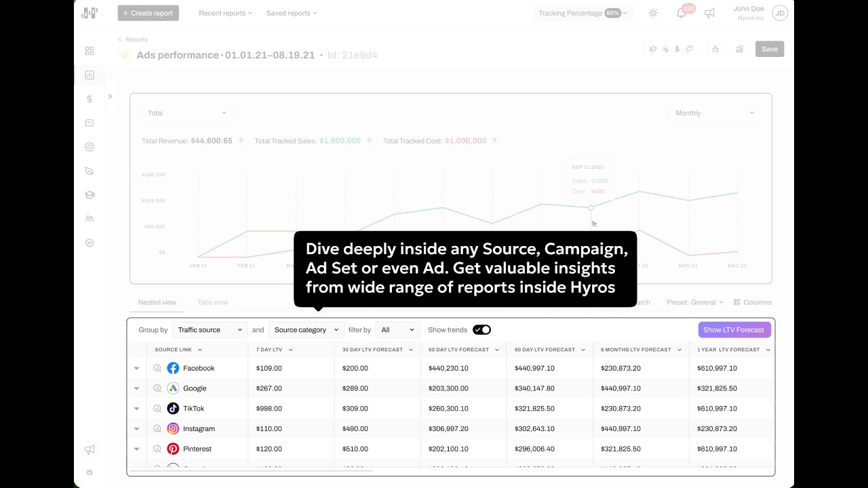Viewport: 868px width, 488px height.
Task: Expand the Google row
Action: click(136, 389)
